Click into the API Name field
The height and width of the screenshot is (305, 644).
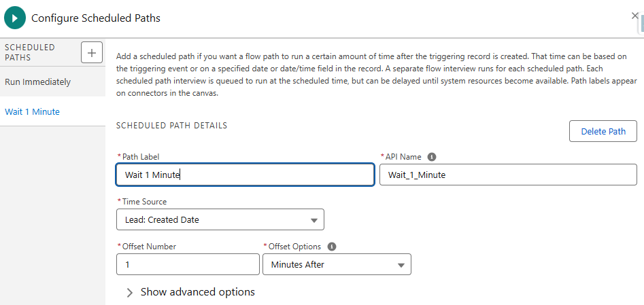pos(507,175)
